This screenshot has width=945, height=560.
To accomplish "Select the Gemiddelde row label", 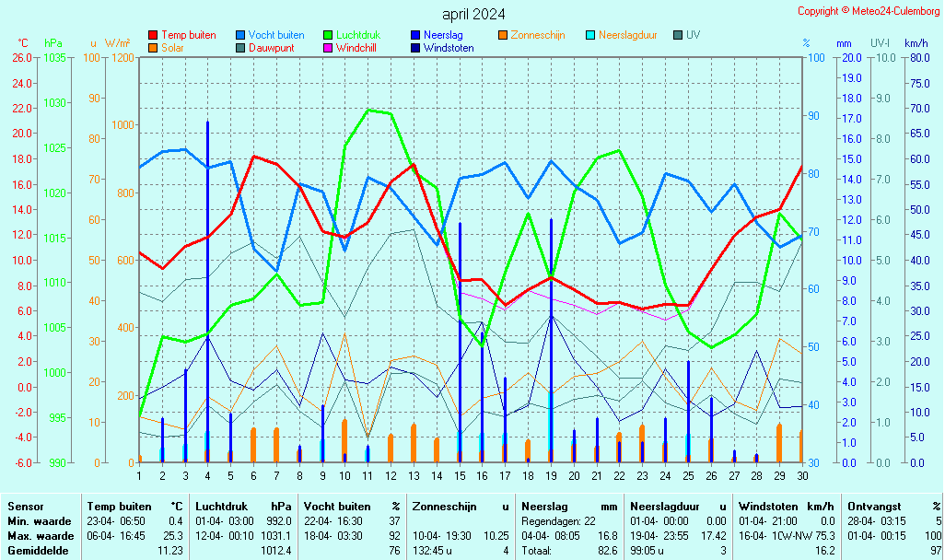I will [x=37, y=550].
